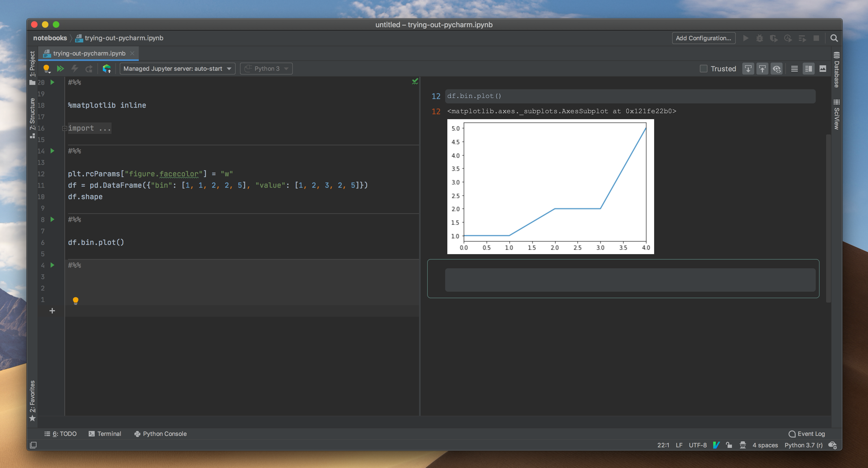Enable the Trusted checkbox

[704, 69]
